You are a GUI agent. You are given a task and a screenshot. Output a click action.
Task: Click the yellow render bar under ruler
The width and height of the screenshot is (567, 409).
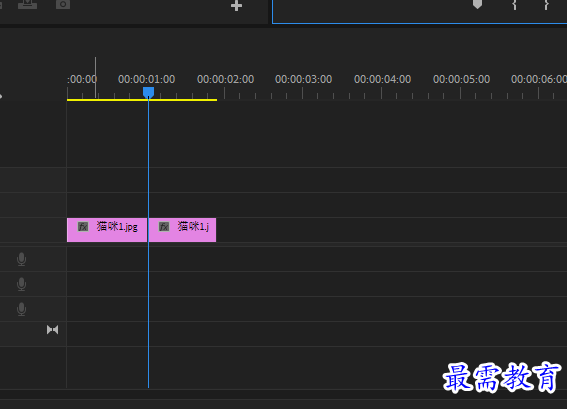[142, 100]
